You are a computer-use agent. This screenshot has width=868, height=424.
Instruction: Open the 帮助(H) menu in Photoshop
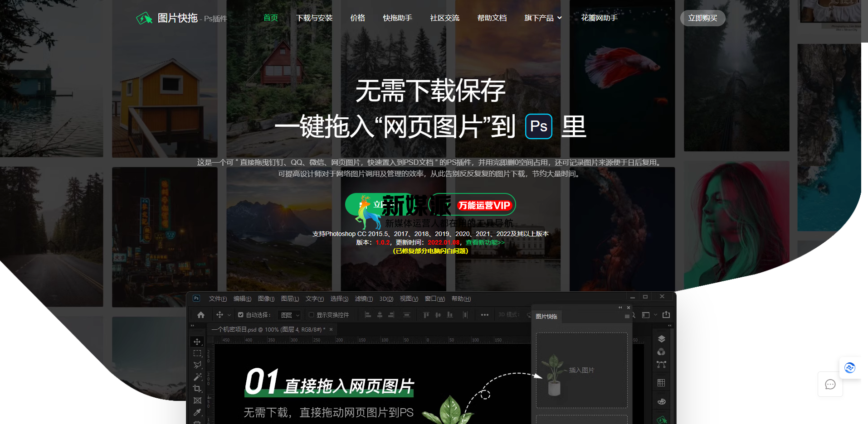[x=461, y=299]
